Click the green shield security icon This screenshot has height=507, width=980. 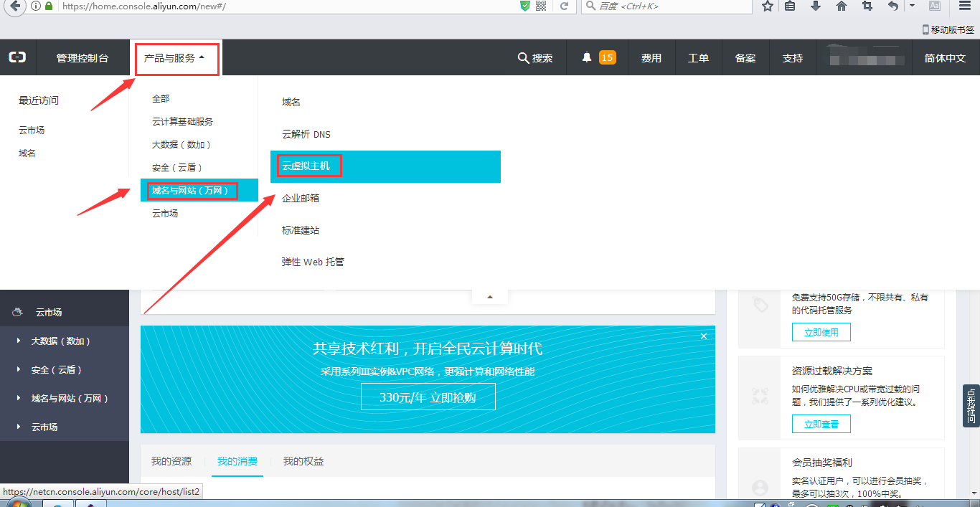[525, 6]
